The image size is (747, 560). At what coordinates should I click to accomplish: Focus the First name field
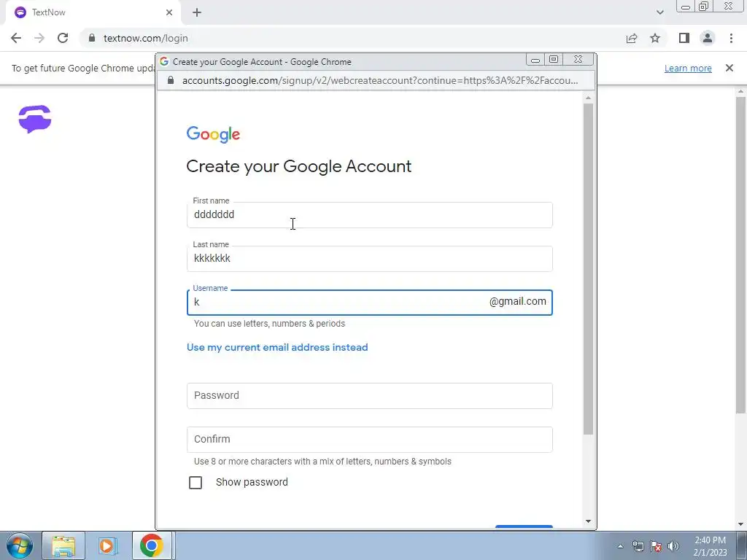tap(370, 215)
